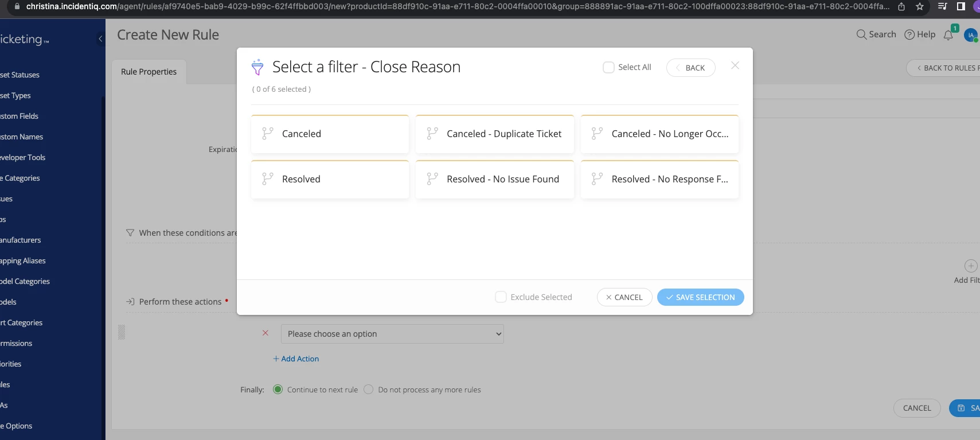Open Mapping Aliases in sidebar
The height and width of the screenshot is (440, 980).
[23, 260]
